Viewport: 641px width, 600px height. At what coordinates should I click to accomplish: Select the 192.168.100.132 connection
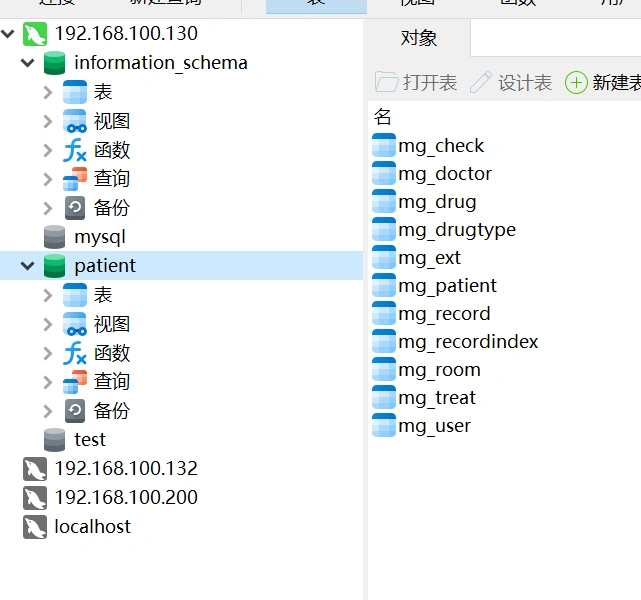pyautogui.click(x=126, y=469)
